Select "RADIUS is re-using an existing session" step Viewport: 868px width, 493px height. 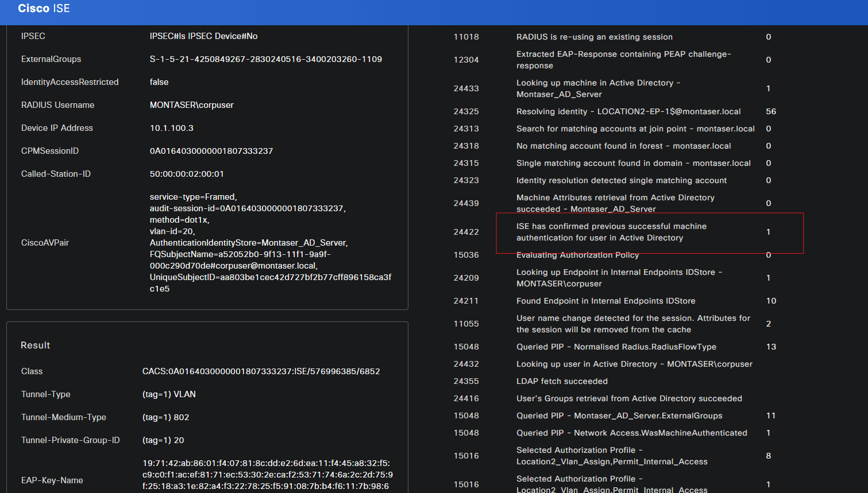[595, 37]
